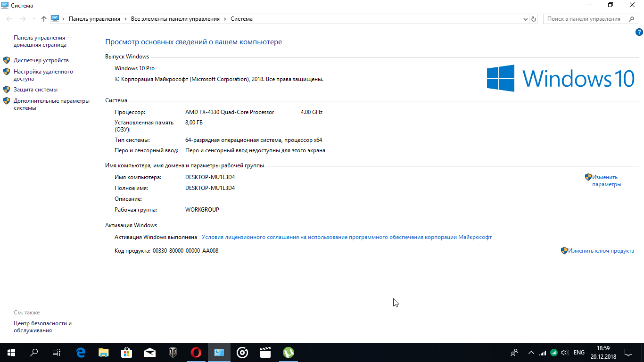Viewport: 644px width, 362px height.
Task: Click in the Control Panel search field
Action: (x=586, y=19)
